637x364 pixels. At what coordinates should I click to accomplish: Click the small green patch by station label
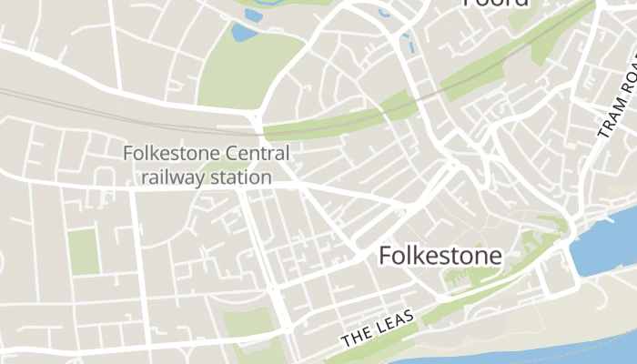[x=219, y=169]
